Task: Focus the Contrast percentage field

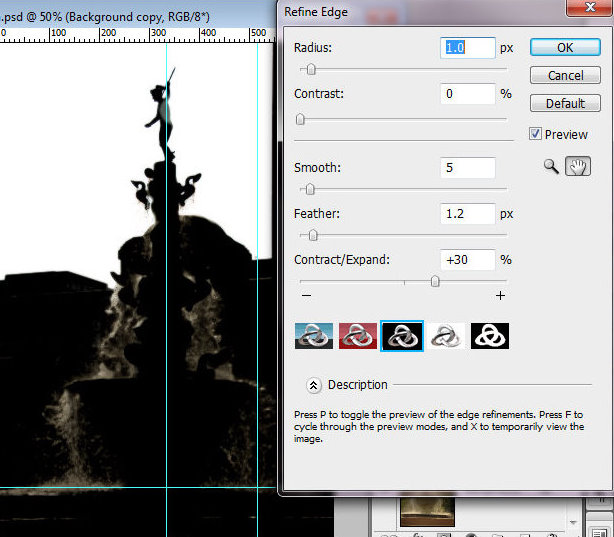Action: 468,94
